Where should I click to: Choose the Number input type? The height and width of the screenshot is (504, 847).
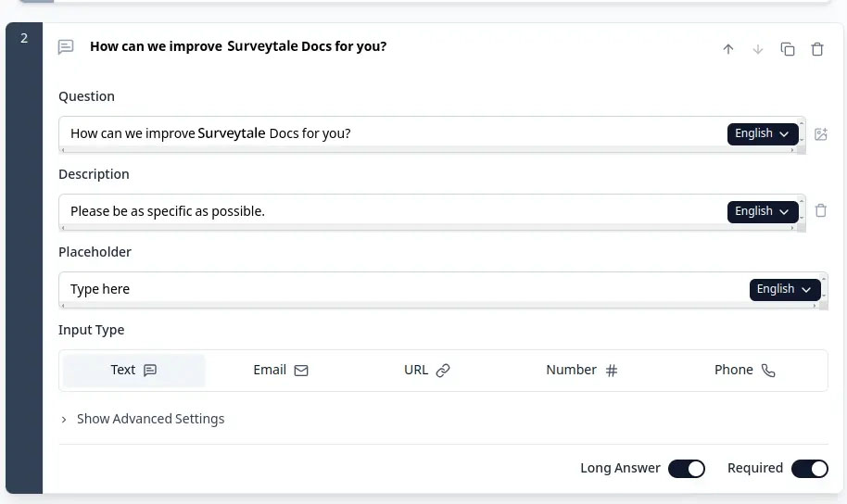(581, 370)
